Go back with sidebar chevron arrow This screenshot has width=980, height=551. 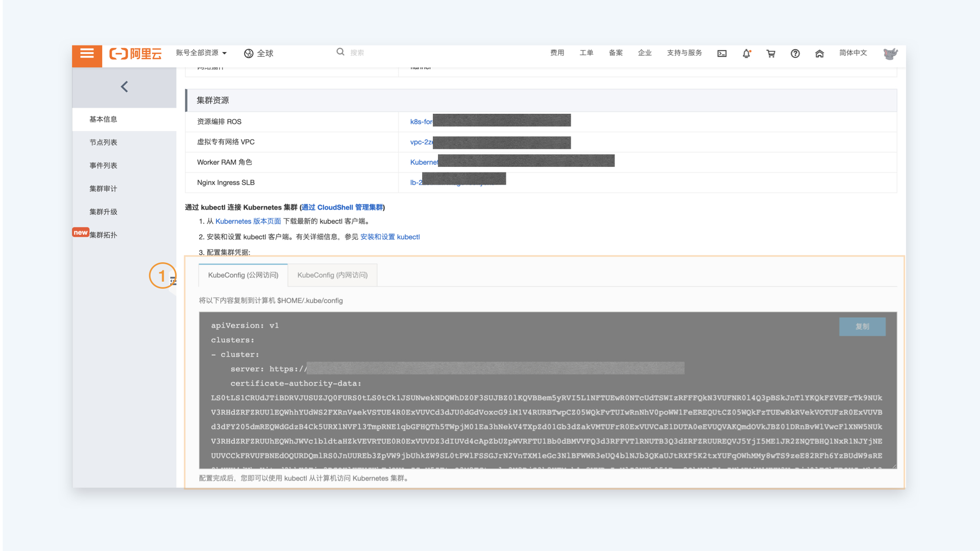124,87
